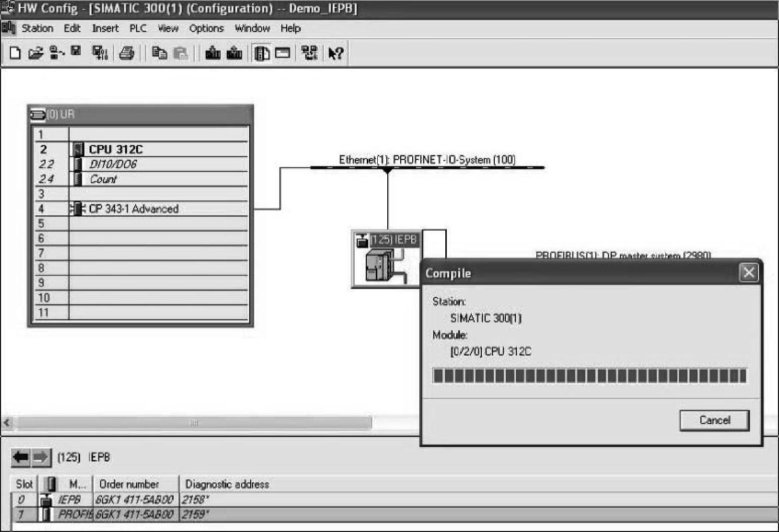779x532 pixels.
Task: Open the Options menu
Action: tap(206, 28)
